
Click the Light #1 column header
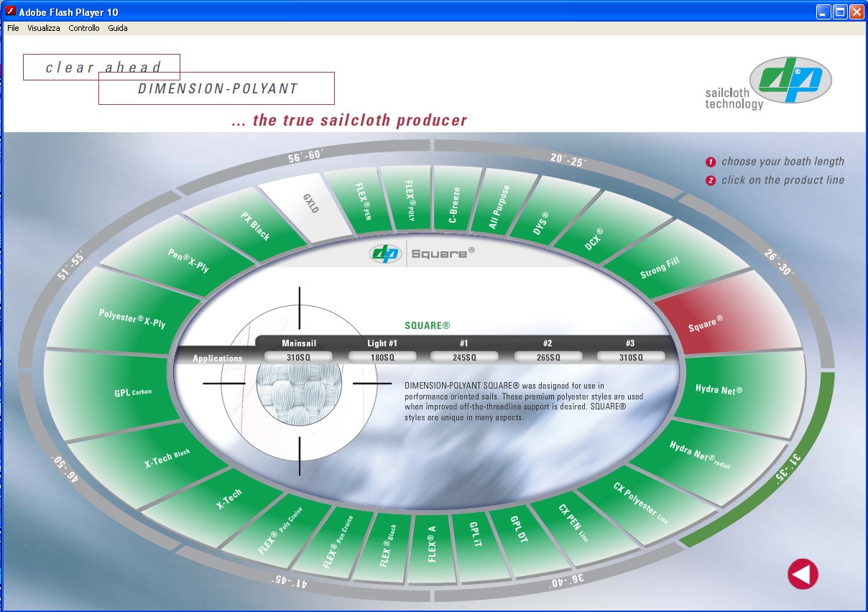point(382,343)
